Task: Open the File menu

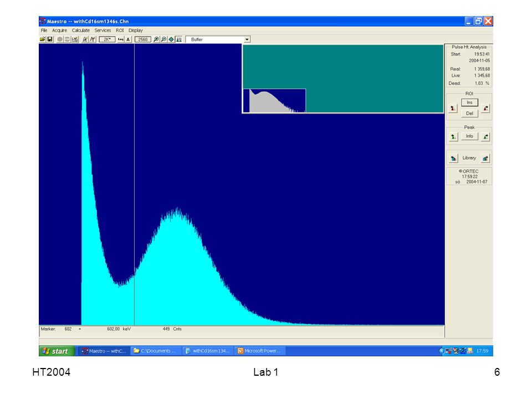Action: click(44, 30)
